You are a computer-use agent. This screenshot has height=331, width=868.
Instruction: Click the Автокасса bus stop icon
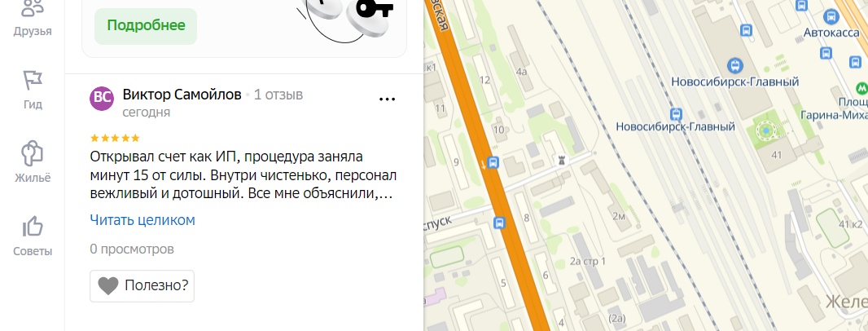831,16
